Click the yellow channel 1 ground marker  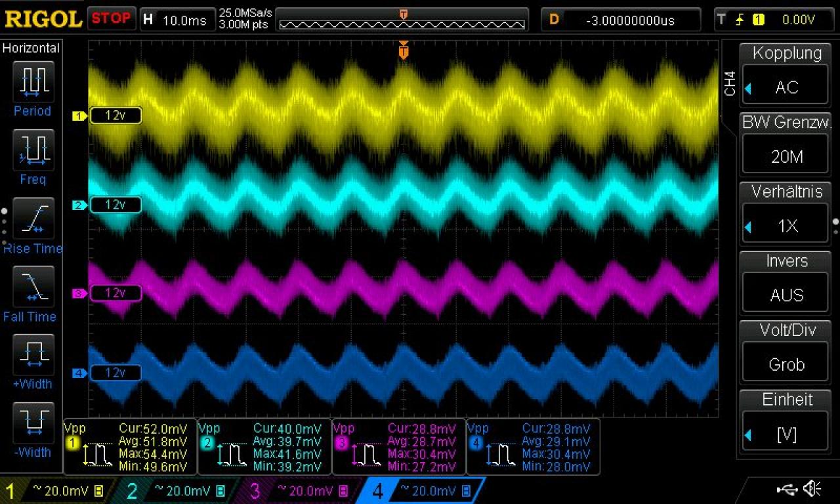tap(79, 116)
